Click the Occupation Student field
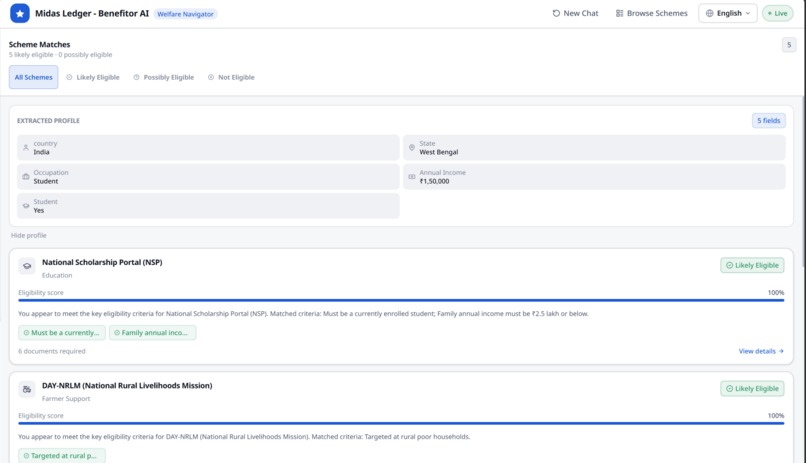Screen dimensions: 806x463 [208, 177]
